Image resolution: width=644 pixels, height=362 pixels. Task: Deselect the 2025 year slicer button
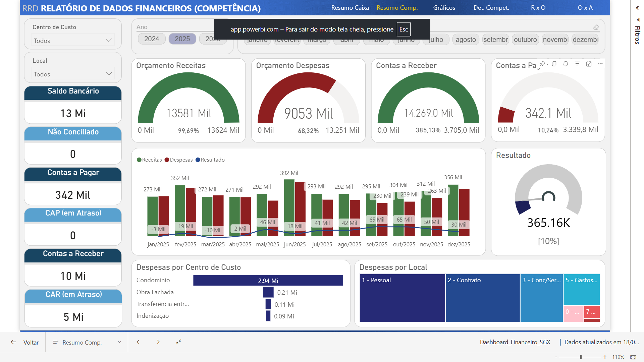182,39
